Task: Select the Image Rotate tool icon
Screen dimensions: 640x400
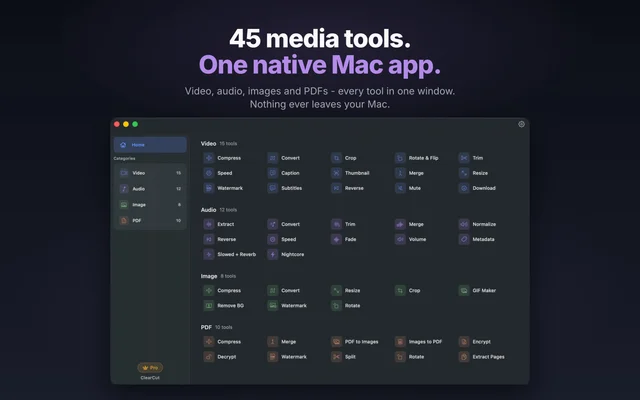Action: pos(336,306)
